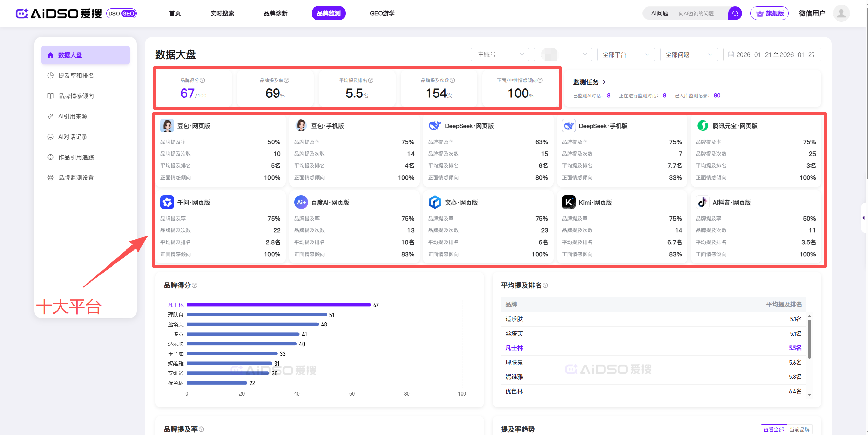This screenshot has width=868, height=435.
Task: Switch trend view to 查看全部
Action: click(x=773, y=429)
